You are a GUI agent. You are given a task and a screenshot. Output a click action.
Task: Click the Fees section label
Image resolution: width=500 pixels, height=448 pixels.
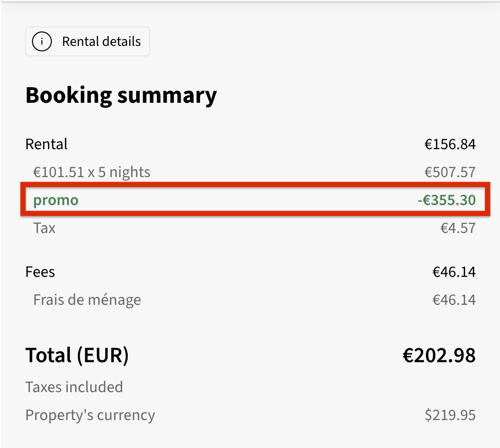point(40,272)
